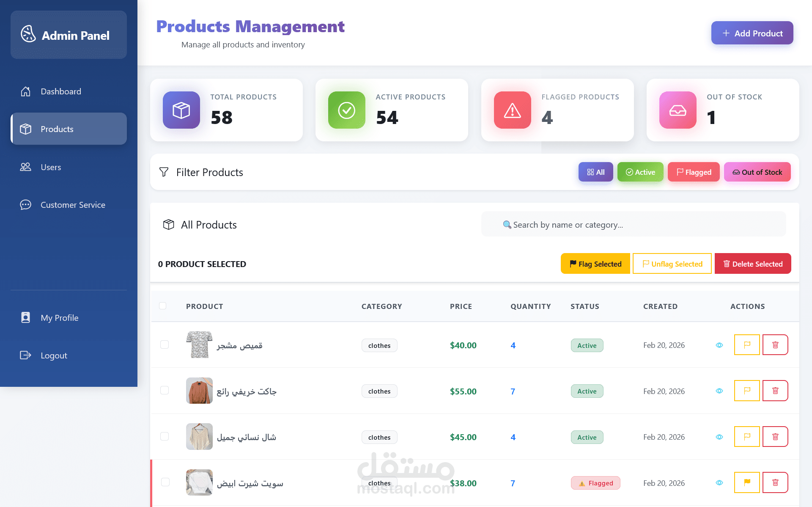This screenshot has width=812, height=507.
Task: Click filled flag icon on flagged سويت شيرت row
Action: point(747,482)
